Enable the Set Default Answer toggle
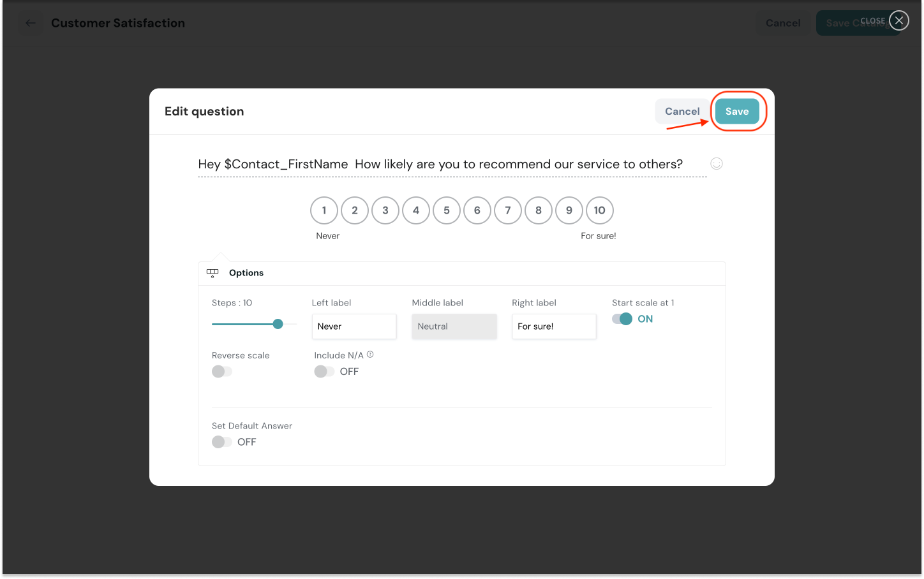The height and width of the screenshot is (579, 924). [222, 442]
